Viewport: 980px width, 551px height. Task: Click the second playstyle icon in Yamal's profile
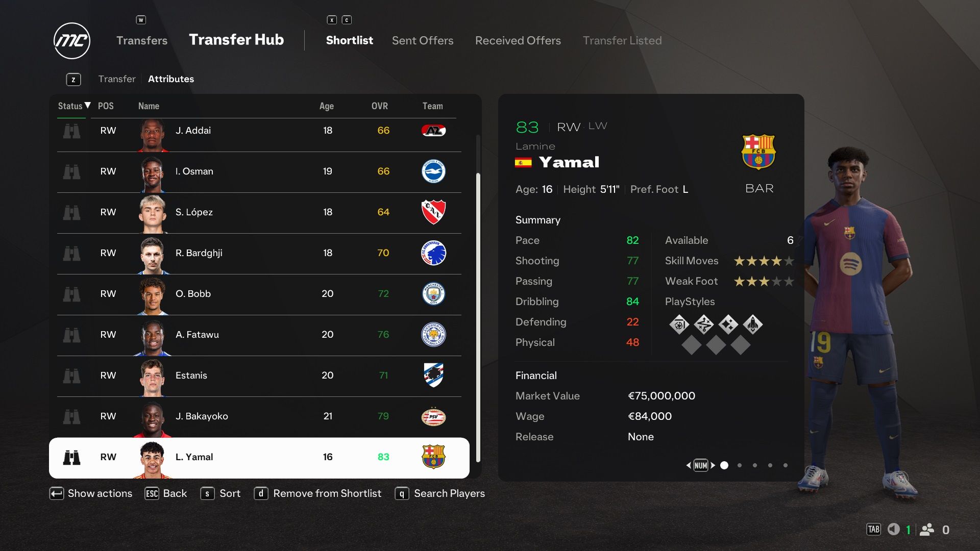703,323
